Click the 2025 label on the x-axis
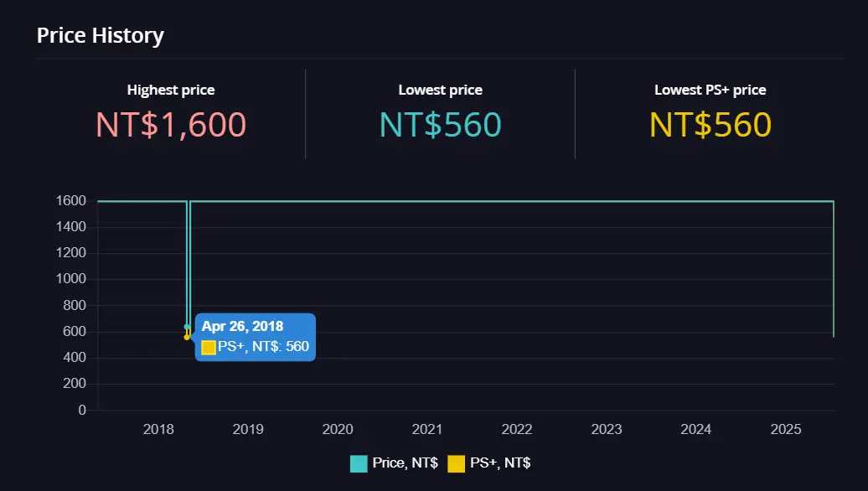868x491 pixels. point(786,430)
